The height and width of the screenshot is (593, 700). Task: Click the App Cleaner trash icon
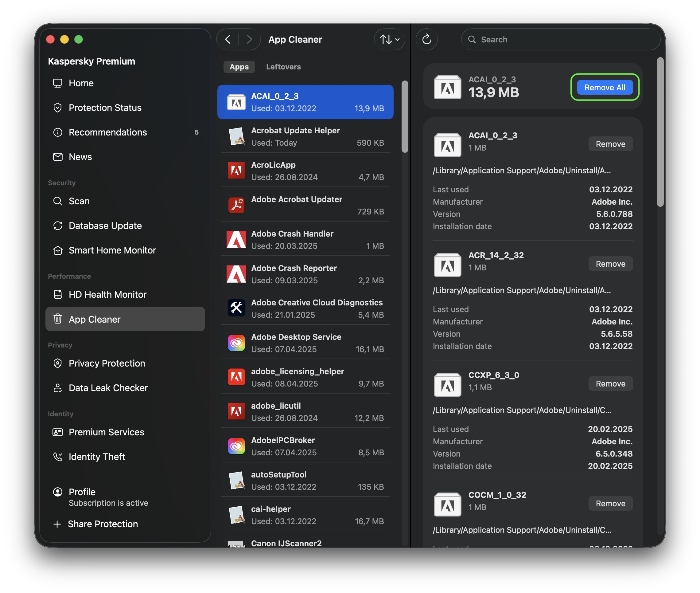tap(58, 319)
